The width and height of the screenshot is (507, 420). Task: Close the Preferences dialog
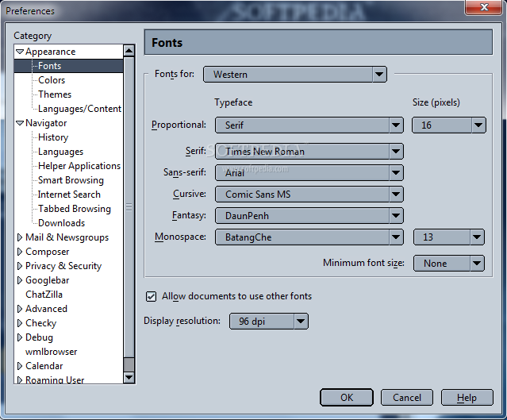tap(484, 7)
